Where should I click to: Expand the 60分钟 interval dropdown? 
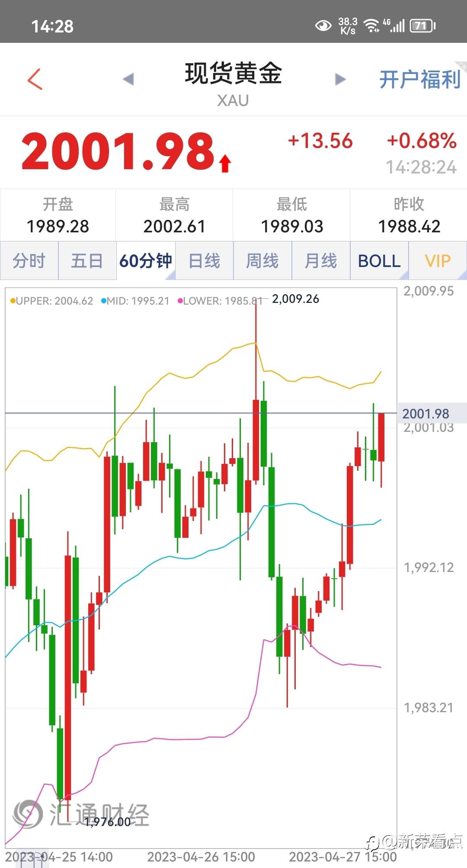(x=146, y=261)
